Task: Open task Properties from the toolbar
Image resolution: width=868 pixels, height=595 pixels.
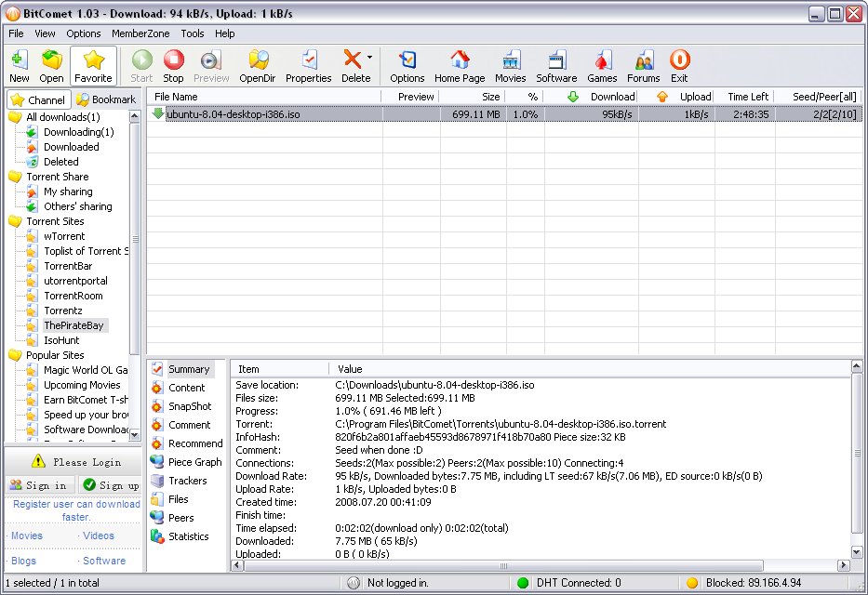Action: [308, 66]
